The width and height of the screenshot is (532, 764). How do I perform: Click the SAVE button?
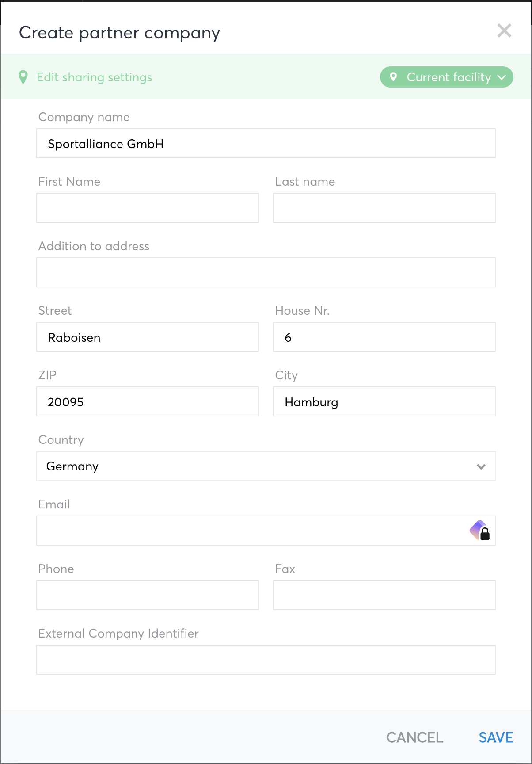[x=496, y=737]
